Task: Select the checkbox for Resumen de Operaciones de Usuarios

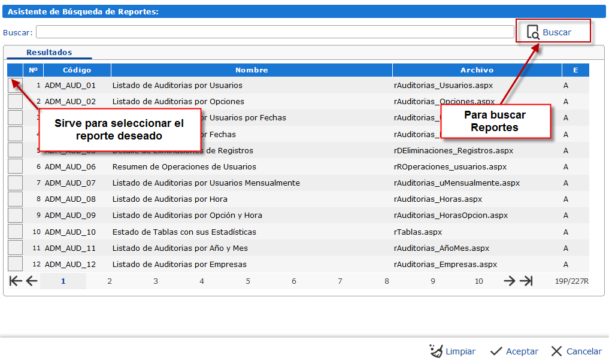Action: 14,166
